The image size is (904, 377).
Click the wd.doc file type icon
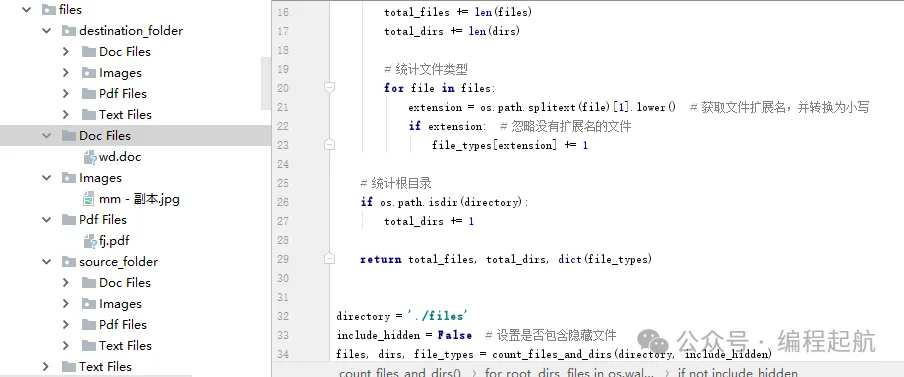(x=89, y=157)
